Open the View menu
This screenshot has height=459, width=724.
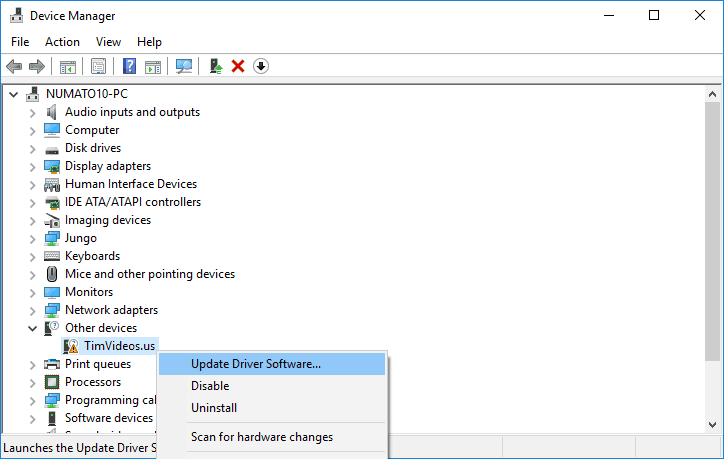[109, 42]
